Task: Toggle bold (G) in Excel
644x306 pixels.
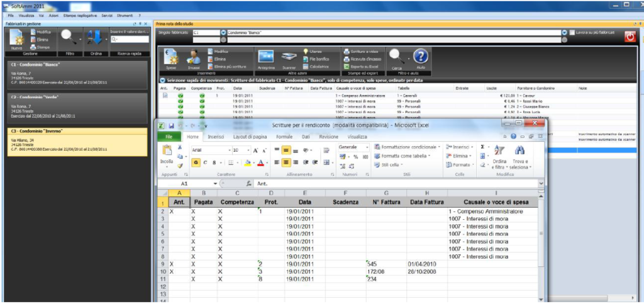Action: coord(196,163)
